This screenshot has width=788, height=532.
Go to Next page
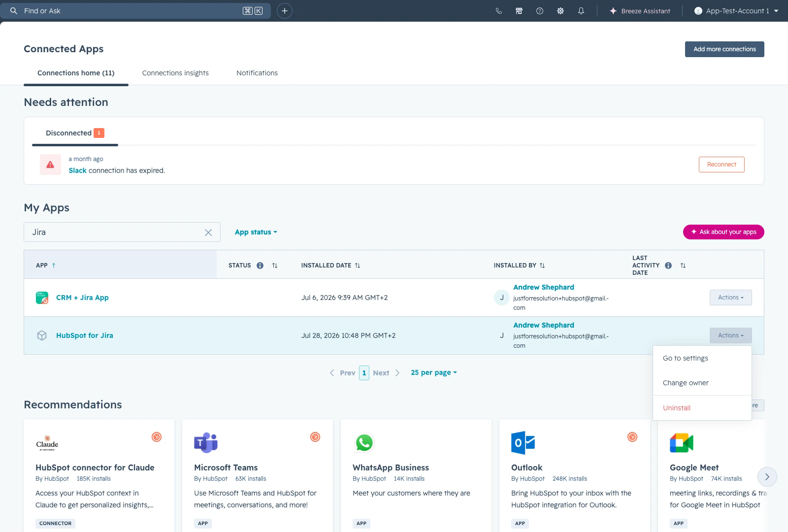tap(387, 373)
